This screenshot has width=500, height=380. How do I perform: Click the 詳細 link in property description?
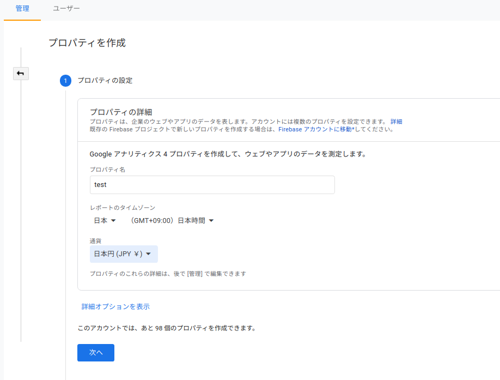[396, 121]
